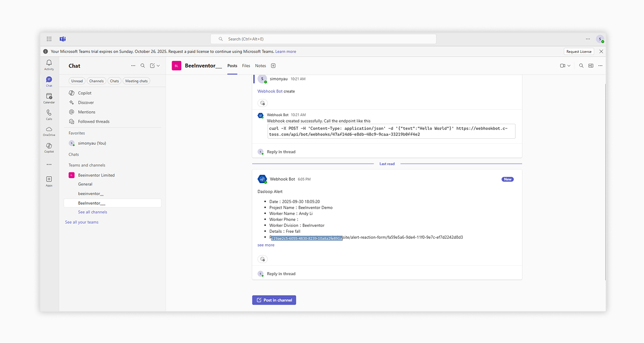Click the top search box
644x343 pixels.
(323, 39)
